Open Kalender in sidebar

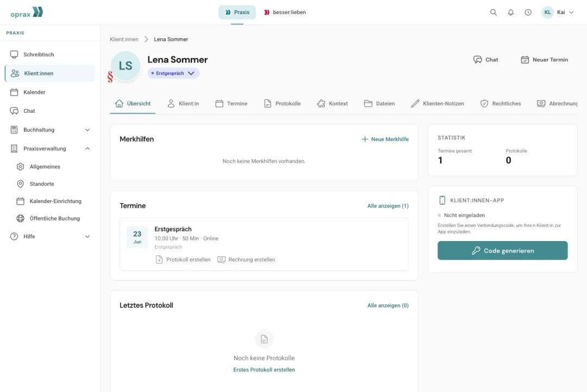point(50,92)
